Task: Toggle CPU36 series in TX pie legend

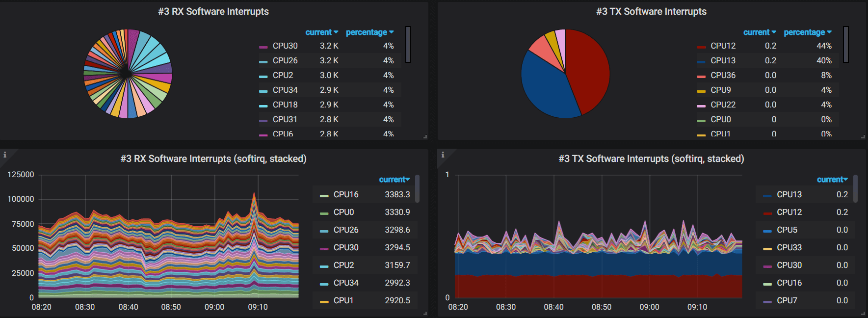Action: (x=723, y=76)
